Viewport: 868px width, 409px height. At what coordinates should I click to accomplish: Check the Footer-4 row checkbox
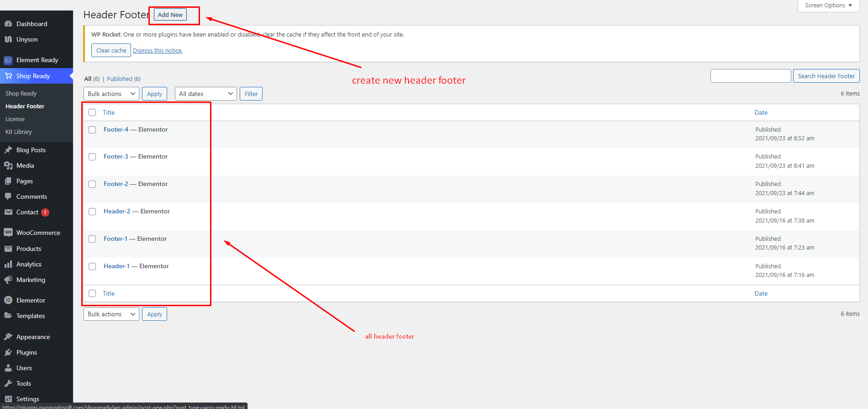[x=92, y=130]
